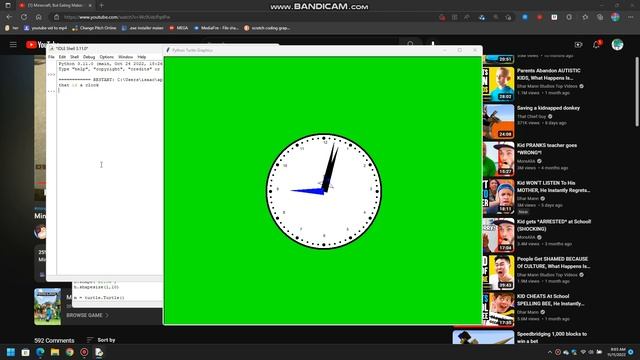
Task: Open the File menu in IDLE Shell
Action: click(x=51, y=57)
